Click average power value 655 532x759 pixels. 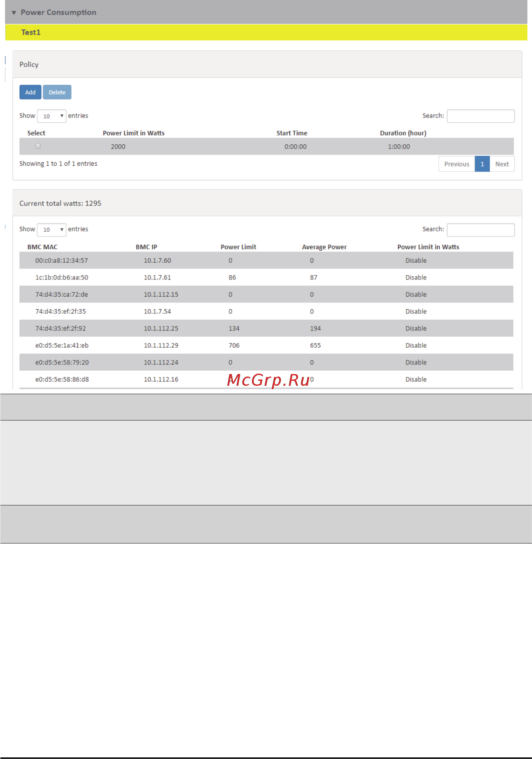[x=315, y=345]
